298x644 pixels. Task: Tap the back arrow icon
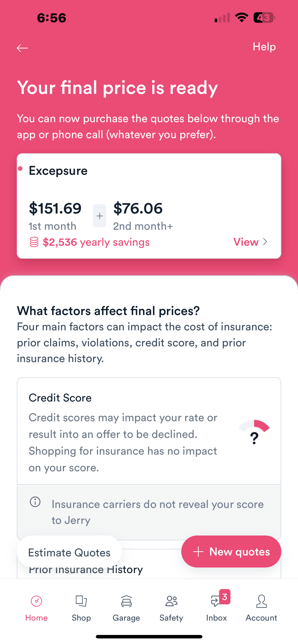coord(22,48)
